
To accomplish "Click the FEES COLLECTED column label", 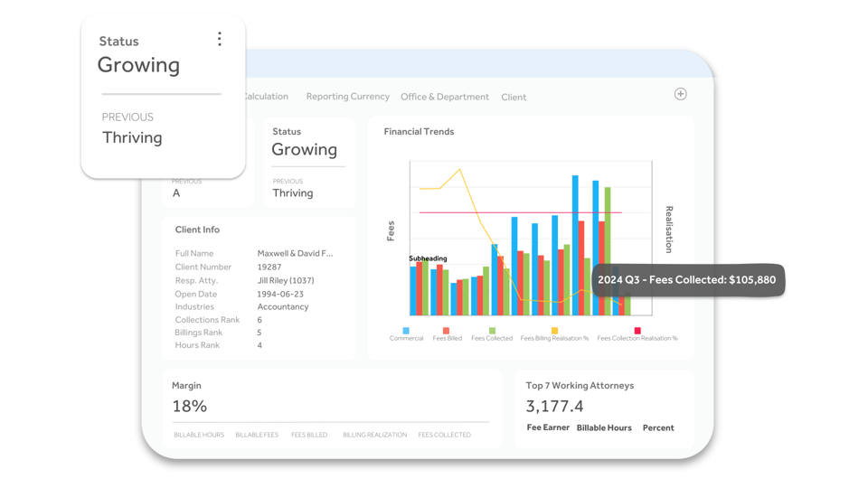I will coord(445,435).
